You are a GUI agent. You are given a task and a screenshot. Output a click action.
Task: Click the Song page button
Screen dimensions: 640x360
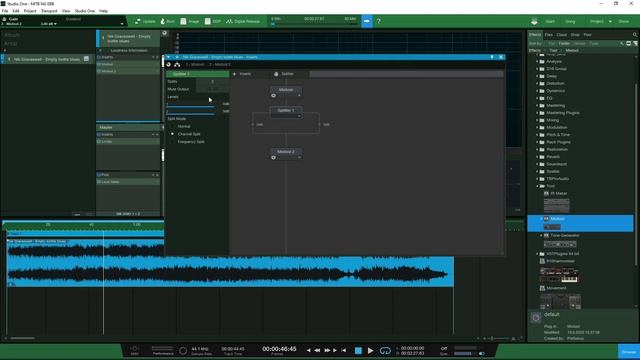pyautogui.click(x=570, y=21)
